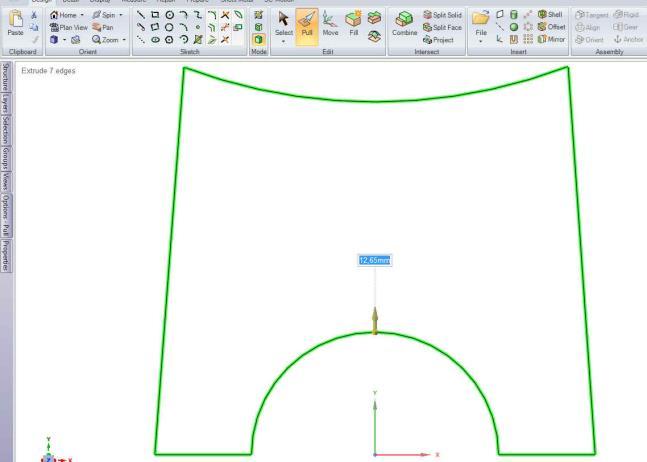The width and height of the screenshot is (647, 462).
Task: Click the Offset button in Insert
Action: tap(551, 27)
